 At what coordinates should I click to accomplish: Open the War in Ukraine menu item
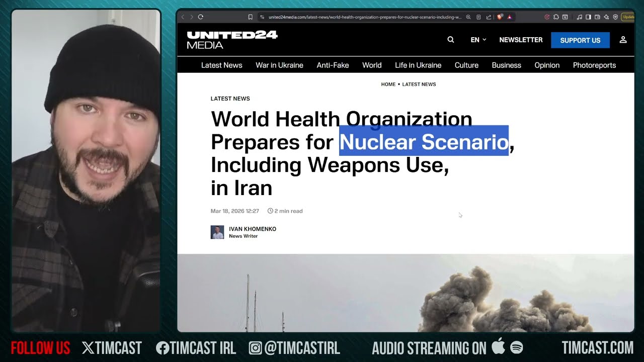coord(279,65)
